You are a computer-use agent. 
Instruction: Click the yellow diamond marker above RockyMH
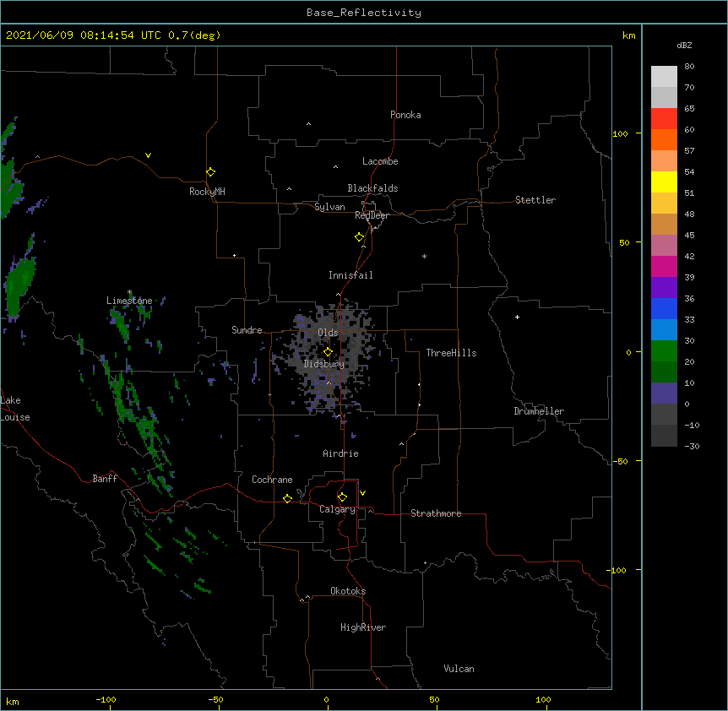click(210, 172)
